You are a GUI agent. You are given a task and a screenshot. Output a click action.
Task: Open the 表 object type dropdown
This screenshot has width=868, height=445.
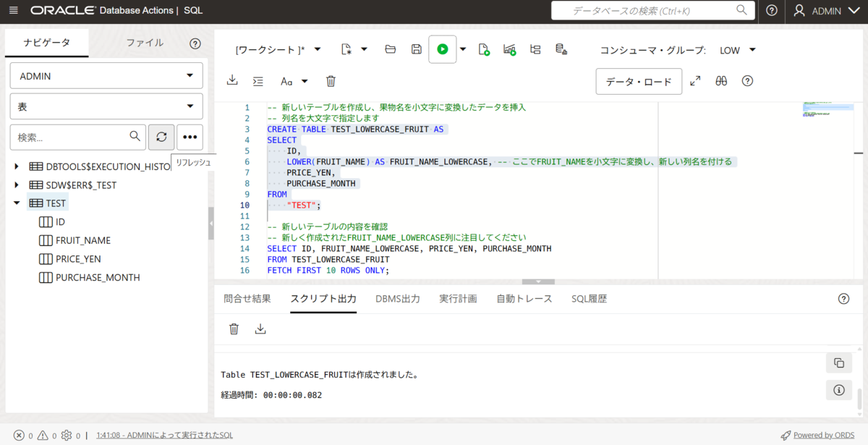click(x=106, y=106)
